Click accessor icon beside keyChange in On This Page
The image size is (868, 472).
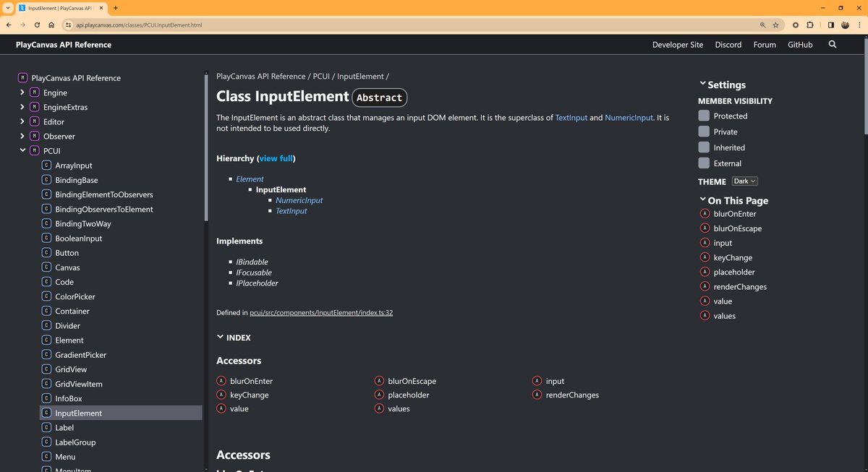coord(705,257)
